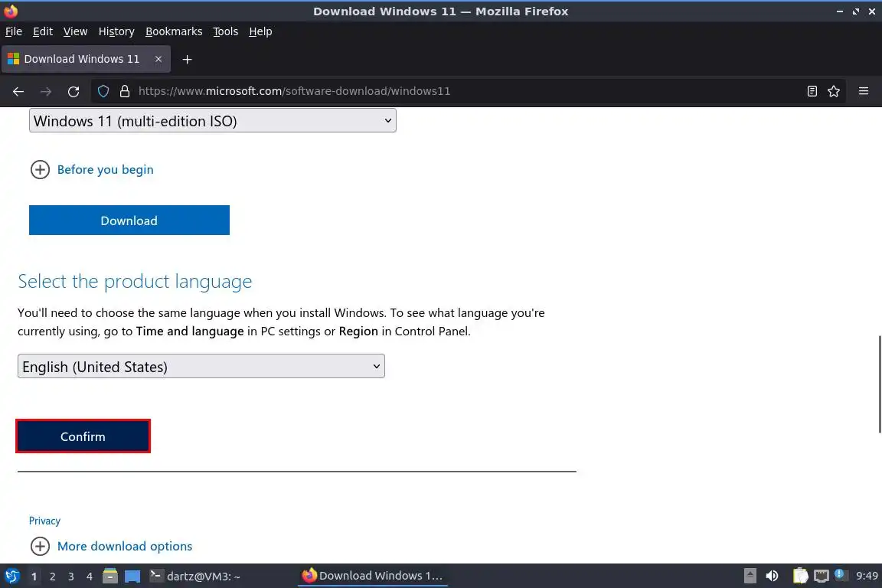Click the page vertical scrollbar thumb
Screen dimensions: 882x588
[879, 384]
